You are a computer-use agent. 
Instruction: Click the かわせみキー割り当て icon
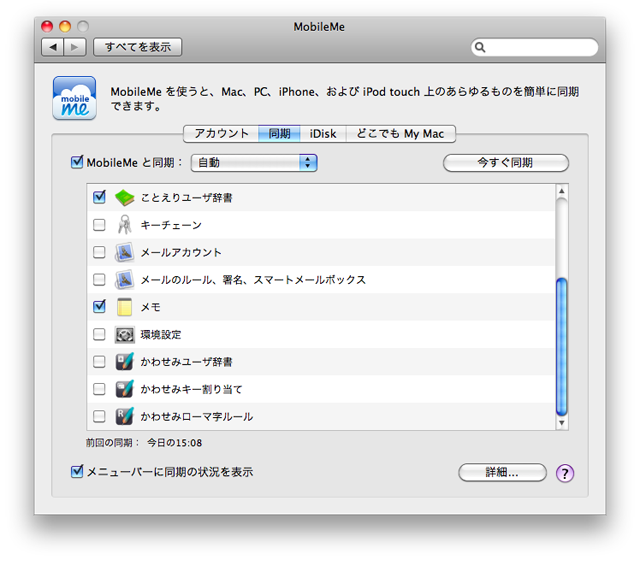pyautogui.click(x=124, y=389)
